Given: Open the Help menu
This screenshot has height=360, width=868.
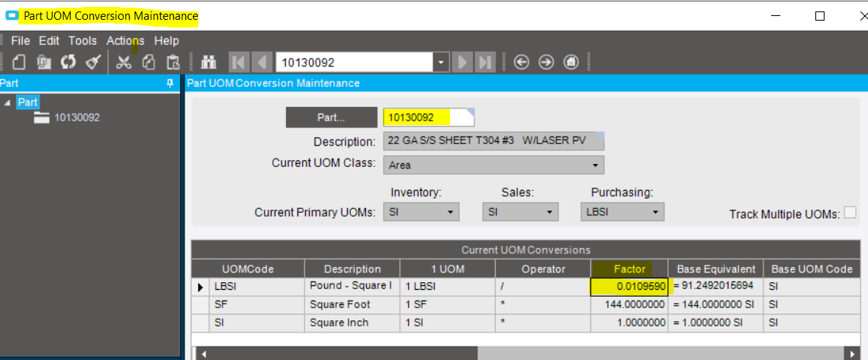Looking at the screenshot, I should pos(166,40).
